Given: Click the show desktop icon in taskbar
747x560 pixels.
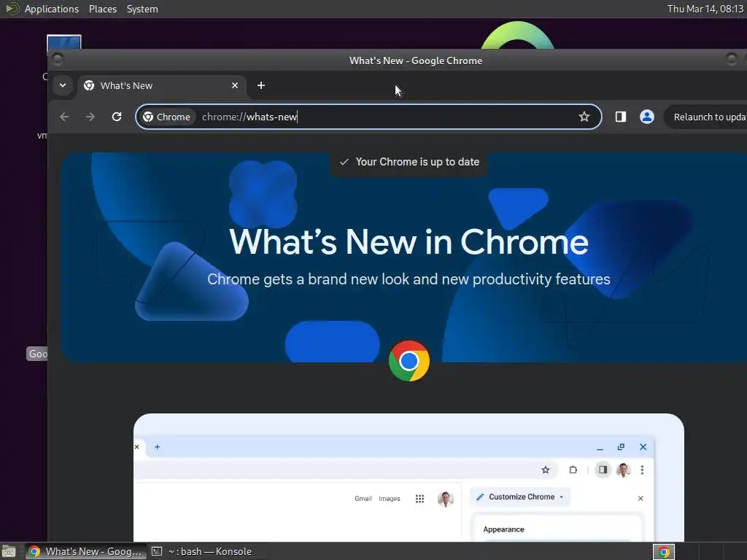Looking at the screenshot, I should (x=9, y=551).
